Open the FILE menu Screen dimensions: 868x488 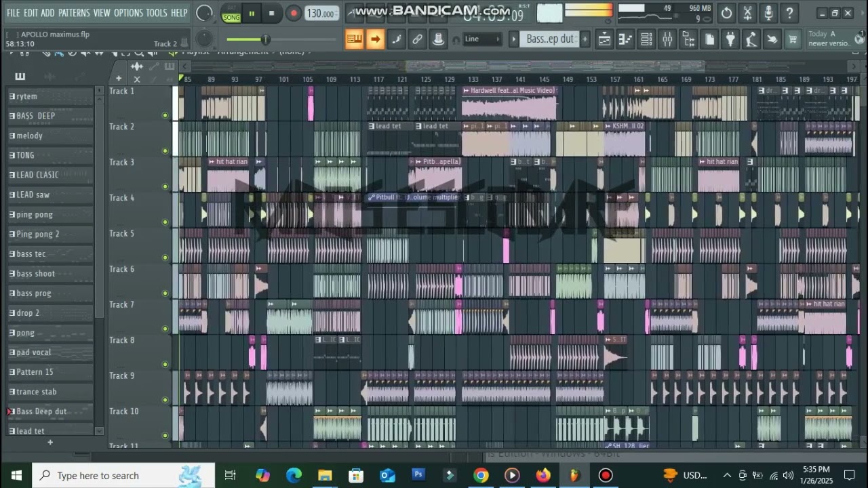point(13,13)
